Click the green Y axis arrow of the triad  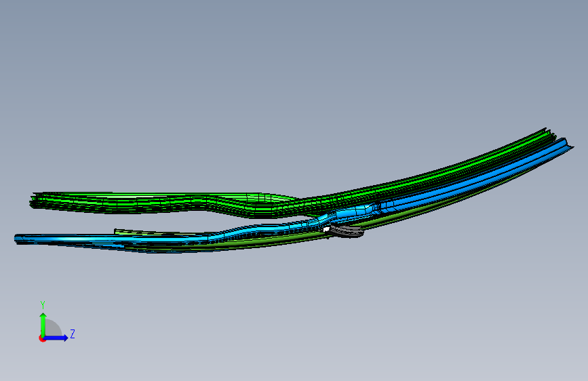(x=43, y=324)
